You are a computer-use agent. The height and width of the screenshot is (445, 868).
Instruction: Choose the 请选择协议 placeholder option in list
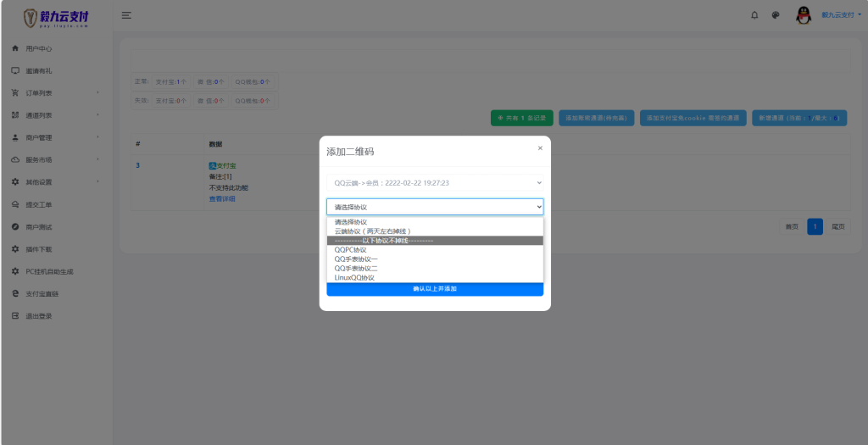[435, 222]
